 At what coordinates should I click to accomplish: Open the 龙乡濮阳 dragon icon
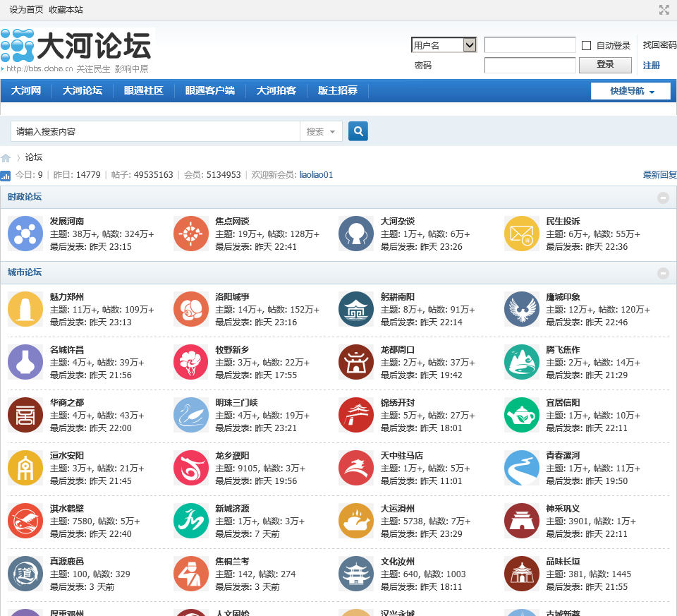(x=191, y=468)
